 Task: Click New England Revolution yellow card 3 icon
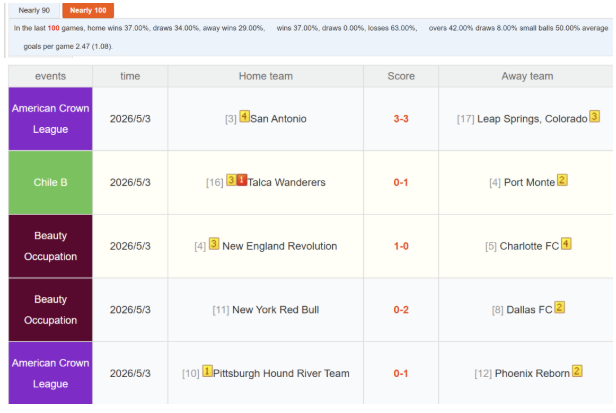coord(214,244)
